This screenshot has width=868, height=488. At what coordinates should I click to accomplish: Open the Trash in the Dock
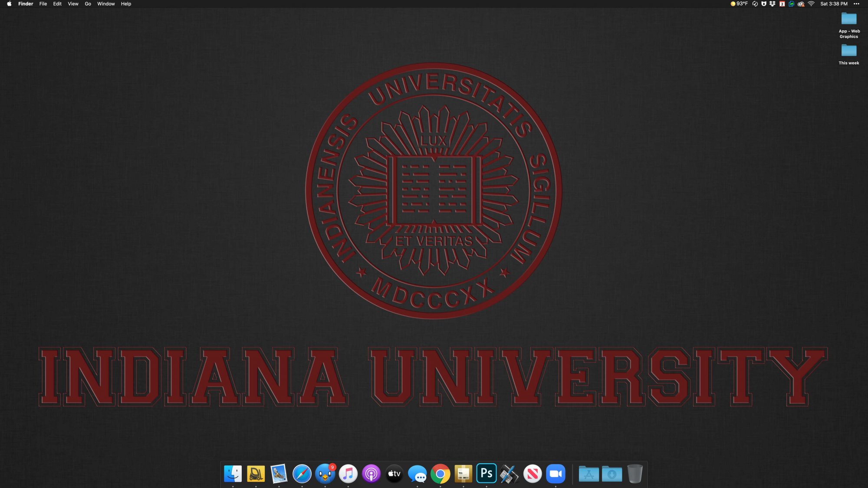coord(635,474)
